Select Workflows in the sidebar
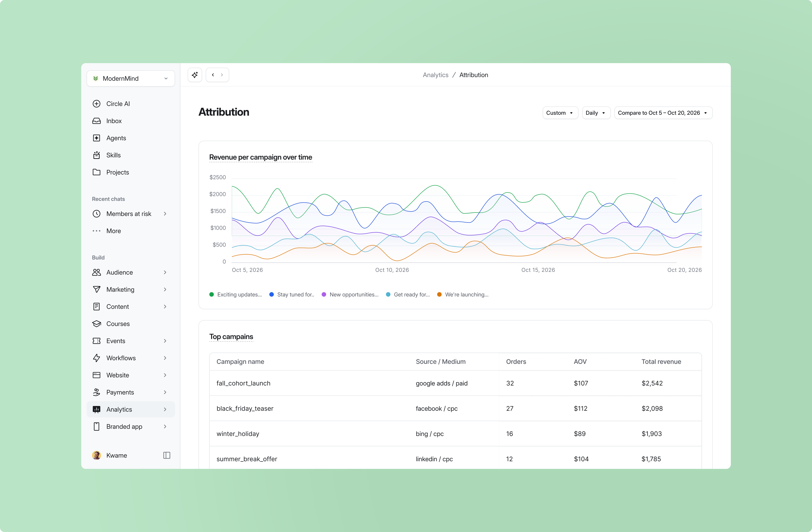The width and height of the screenshot is (812, 532). [x=131, y=358]
